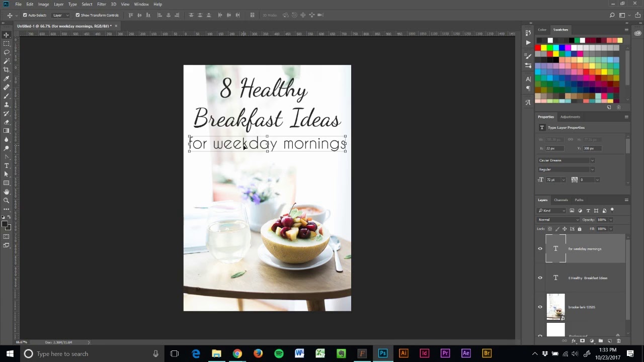Switch to the Channels tab

point(561,200)
